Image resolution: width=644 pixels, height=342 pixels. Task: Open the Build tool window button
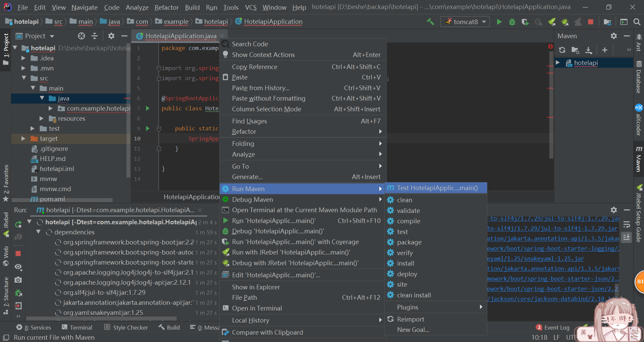tap(169, 328)
